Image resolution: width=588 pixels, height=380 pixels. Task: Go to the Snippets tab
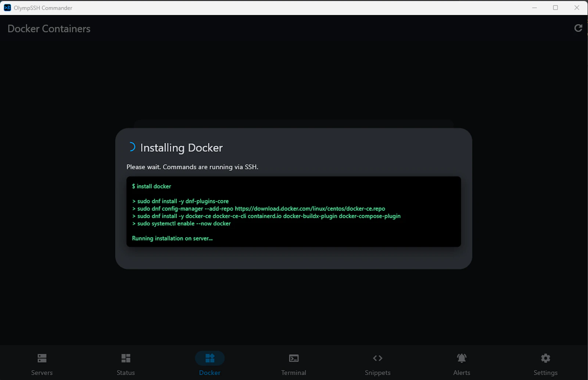(377, 364)
